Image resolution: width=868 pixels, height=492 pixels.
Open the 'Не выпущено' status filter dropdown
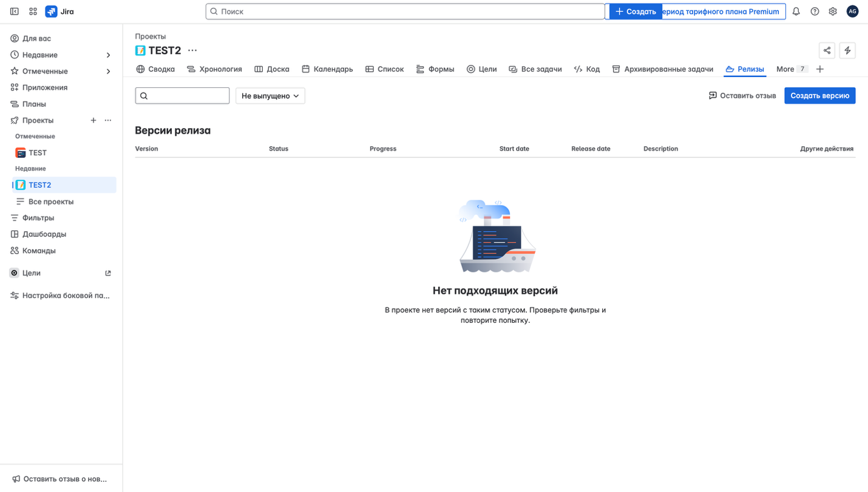coord(270,95)
